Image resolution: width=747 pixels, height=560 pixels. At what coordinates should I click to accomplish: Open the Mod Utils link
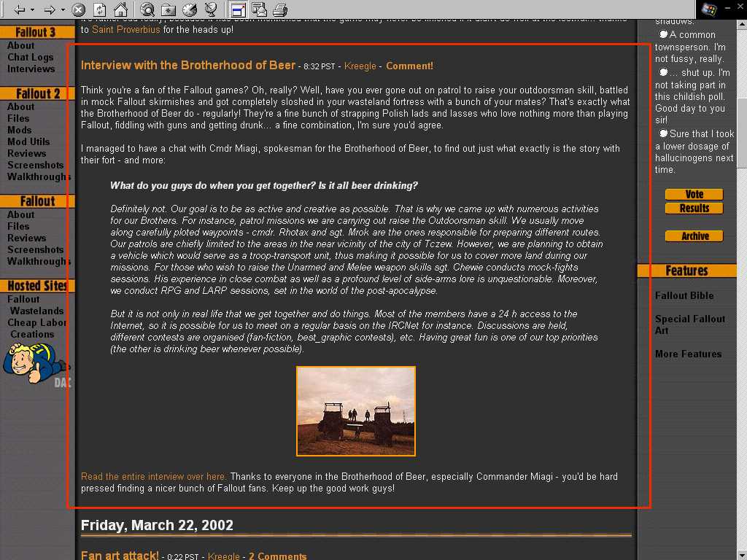tap(28, 141)
